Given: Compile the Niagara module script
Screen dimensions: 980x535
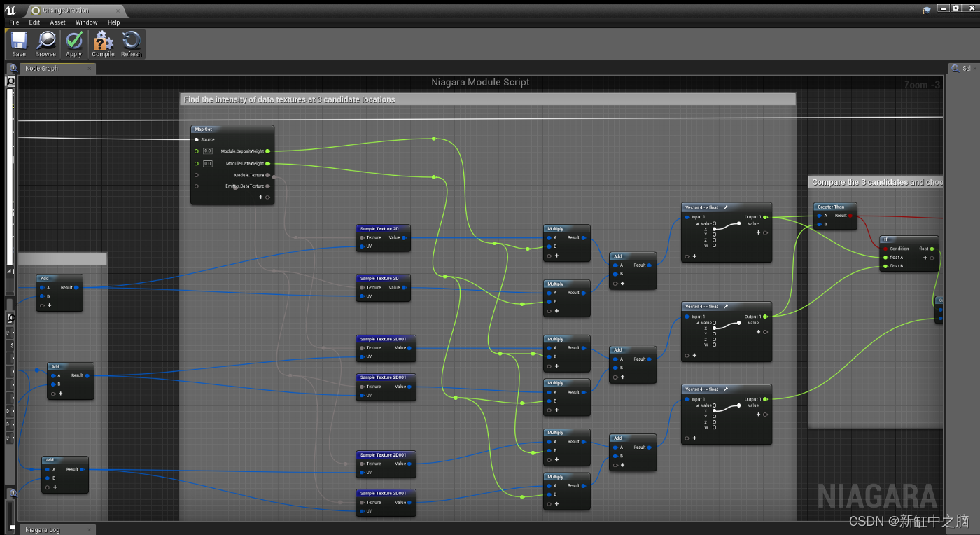Looking at the screenshot, I should point(103,44).
